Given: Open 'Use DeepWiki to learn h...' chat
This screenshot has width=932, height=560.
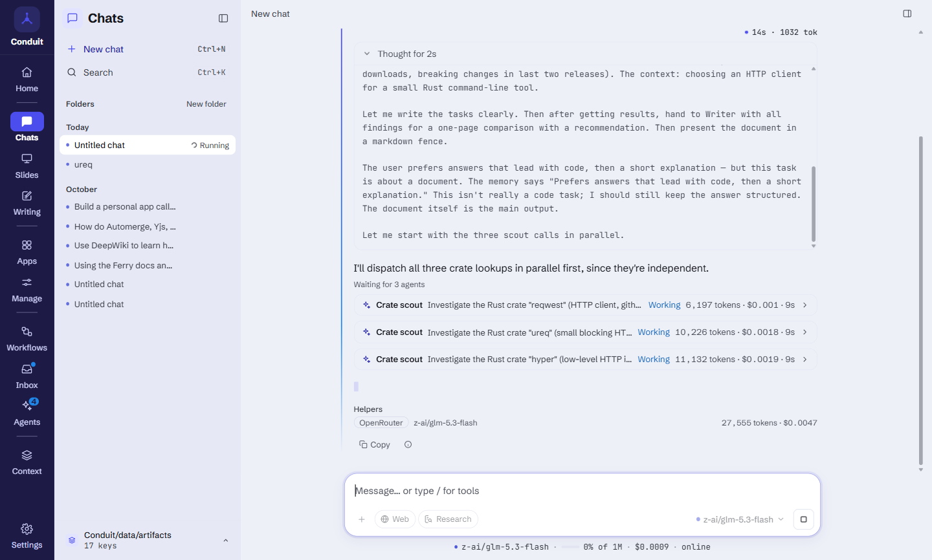Looking at the screenshot, I should coord(148,246).
